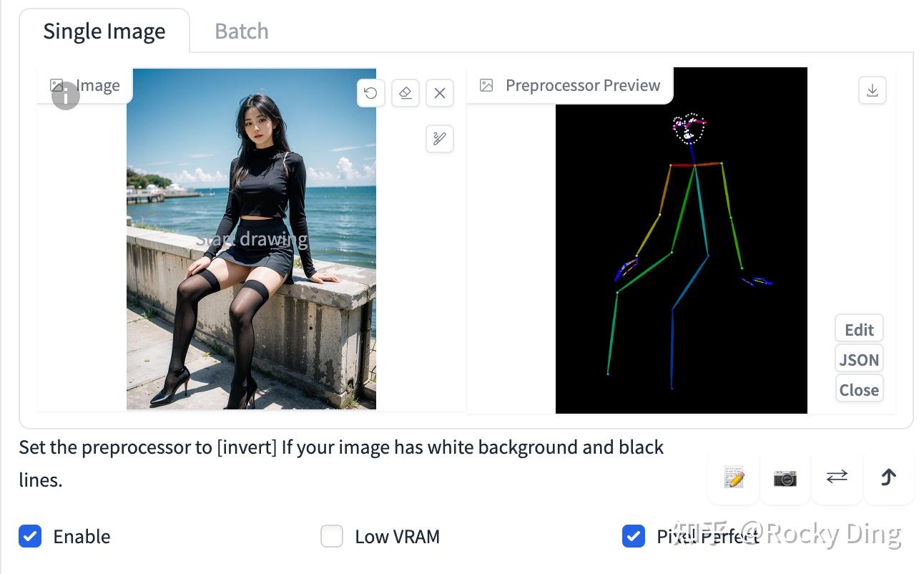The image size is (924, 574).
Task: Open a new canvas with the notepad icon
Action: point(734,477)
